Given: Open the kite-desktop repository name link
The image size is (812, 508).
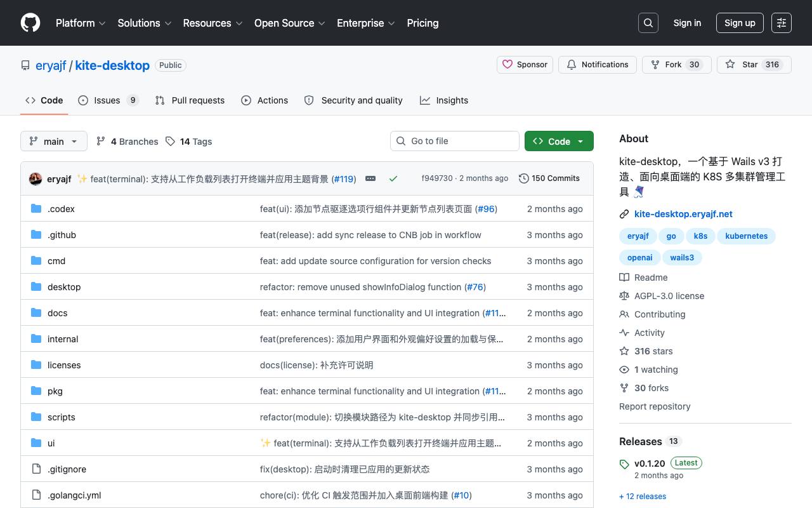Looking at the screenshot, I should coord(112,65).
